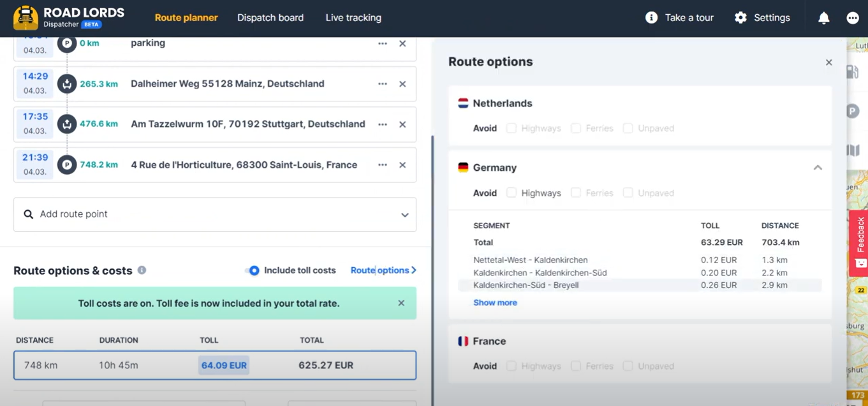This screenshot has height=406, width=868.
Task: Check Highways avoidance for Germany
Action: pos(511,192)
